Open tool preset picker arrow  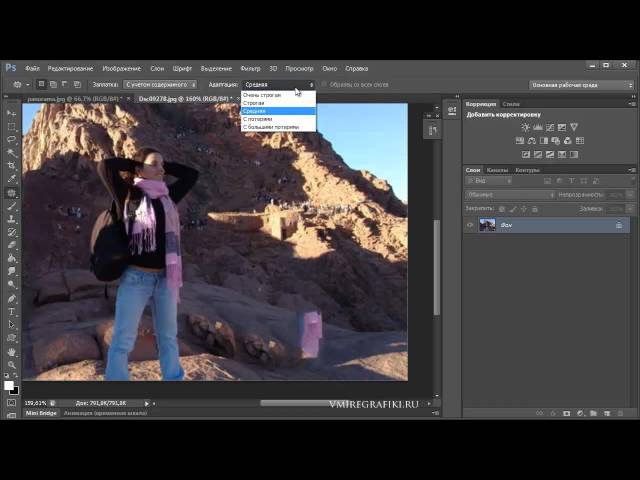[x=28, y=84]
